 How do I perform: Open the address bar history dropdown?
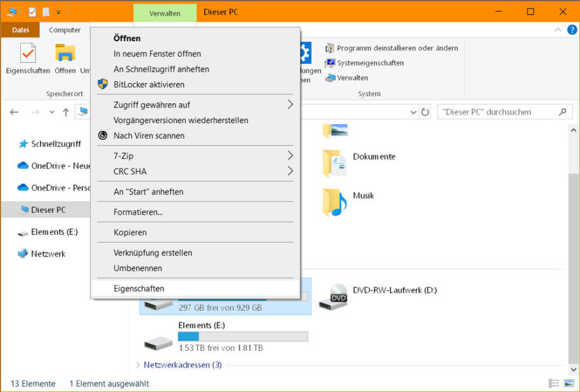point(413,112)
